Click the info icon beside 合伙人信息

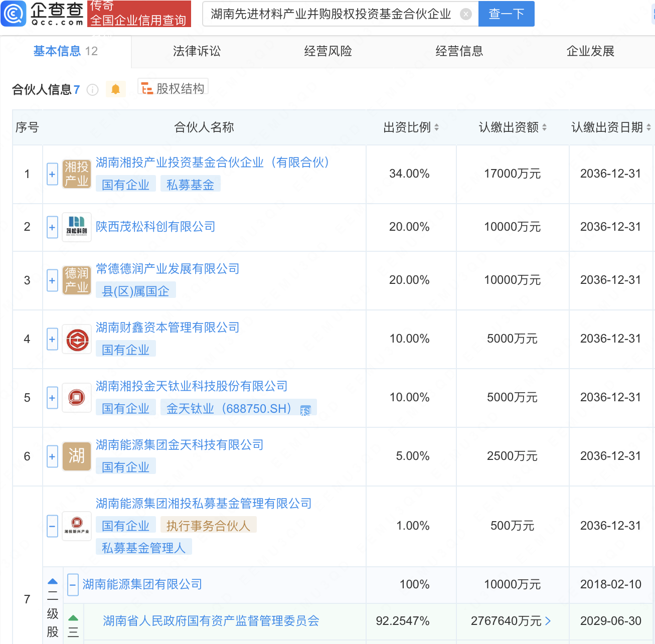[92, 90]
